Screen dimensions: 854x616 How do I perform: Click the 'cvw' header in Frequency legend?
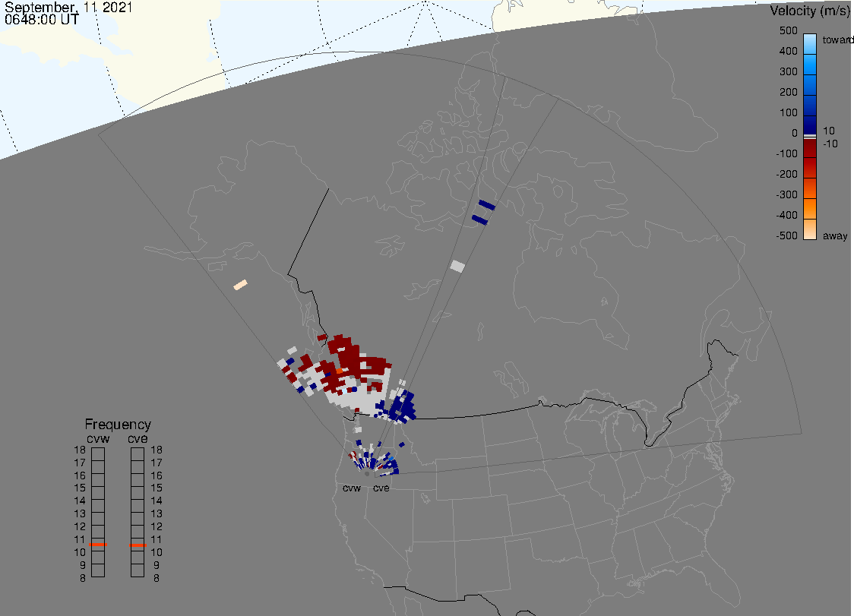[98, 439]
